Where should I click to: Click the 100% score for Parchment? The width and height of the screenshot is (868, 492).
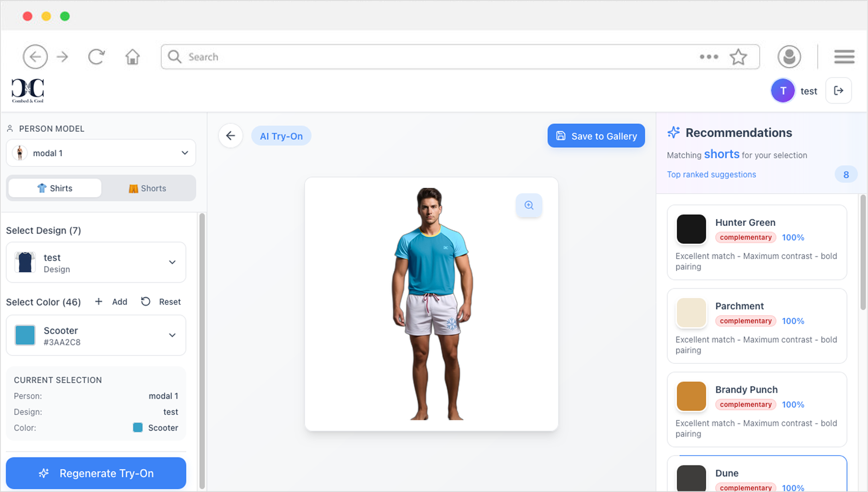[x=793, y=321]
